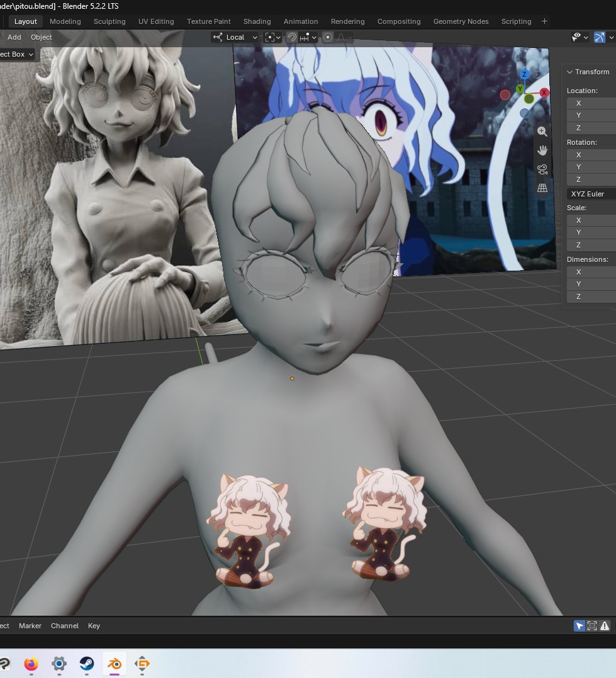Open Local transform orientation dropdown
The width and height of the screenshot is (616, 678).
coord(235,37)
